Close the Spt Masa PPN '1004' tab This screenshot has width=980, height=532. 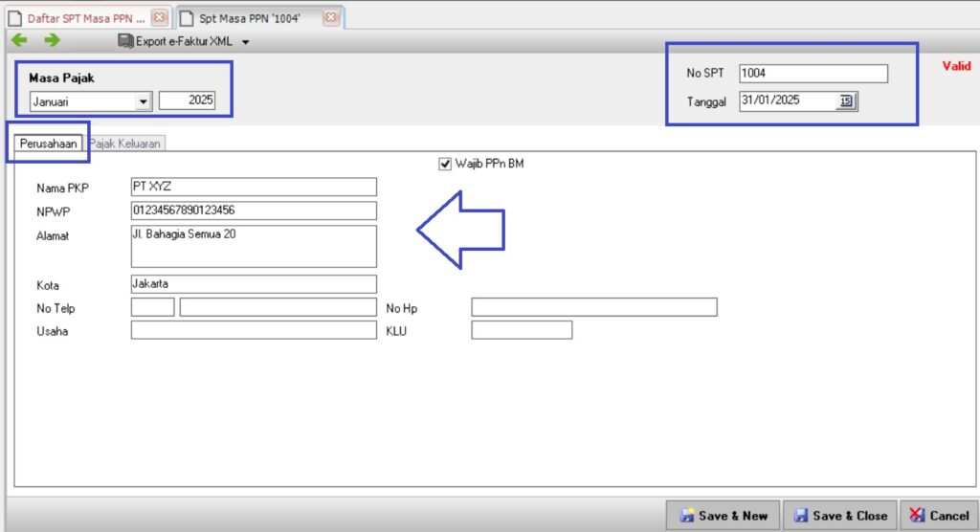tap(330, 17)
